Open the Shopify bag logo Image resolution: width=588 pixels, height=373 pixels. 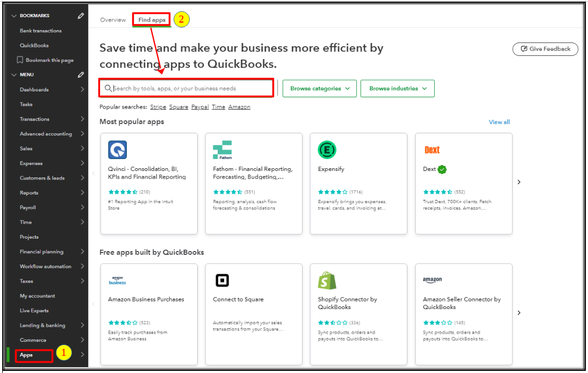pyautogui.click(x=327, y=281)
